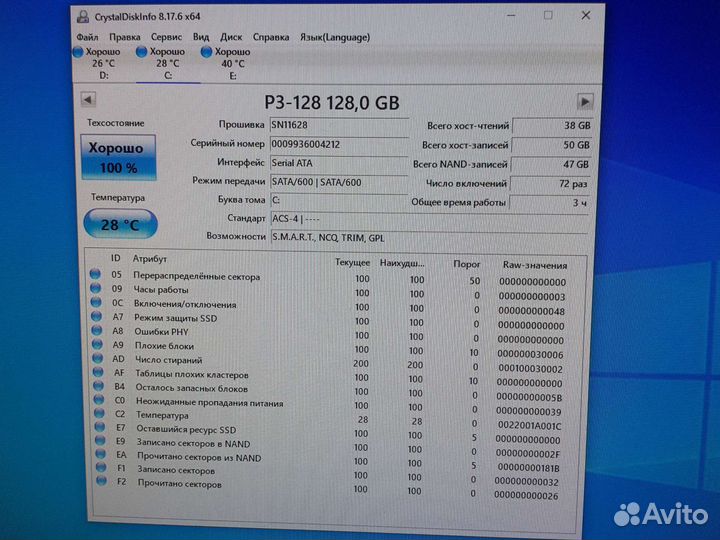
Task: Click the status circle of attribute F1
Action: click(x=101, y=467)
